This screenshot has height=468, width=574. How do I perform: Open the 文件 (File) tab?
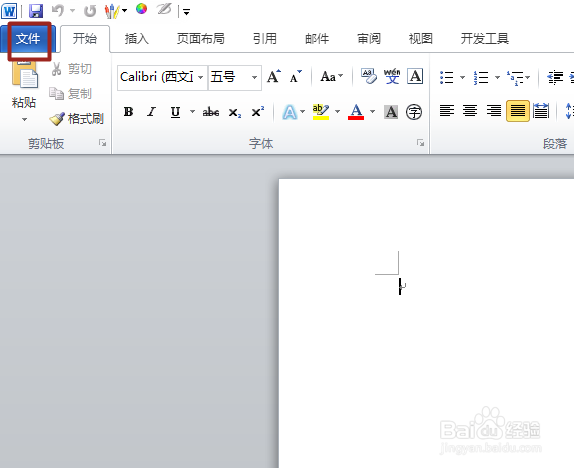[x=28, y=38]
